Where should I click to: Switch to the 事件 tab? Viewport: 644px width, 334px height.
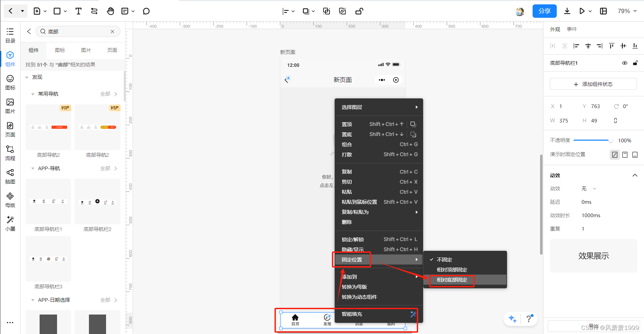572,29
